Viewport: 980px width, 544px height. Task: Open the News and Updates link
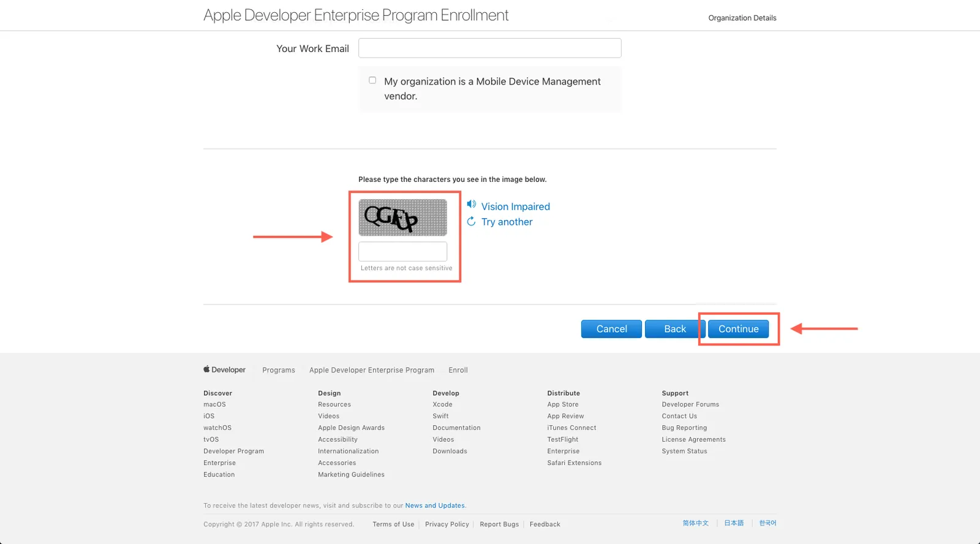coord(435,505)
